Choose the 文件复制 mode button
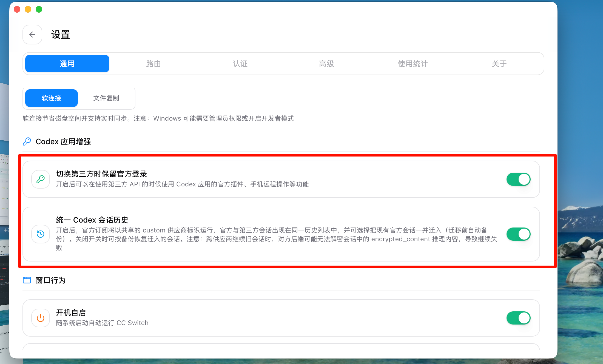The width and height of the screenshot is (603, 364). 106,98
